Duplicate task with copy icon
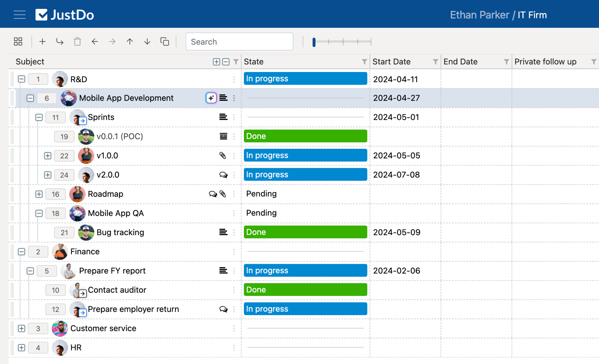Image resolution: width=599 pixels, height=364 pixels. coord(165,42)
